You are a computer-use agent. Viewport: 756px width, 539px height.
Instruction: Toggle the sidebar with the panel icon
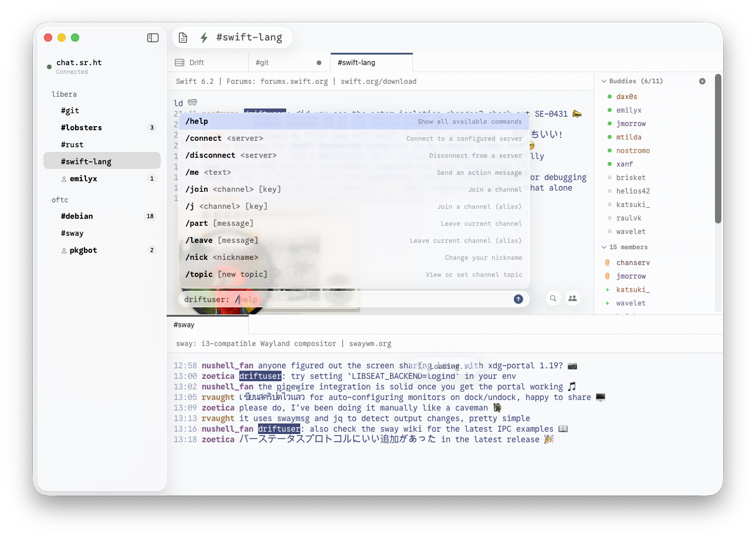(152, 38)
